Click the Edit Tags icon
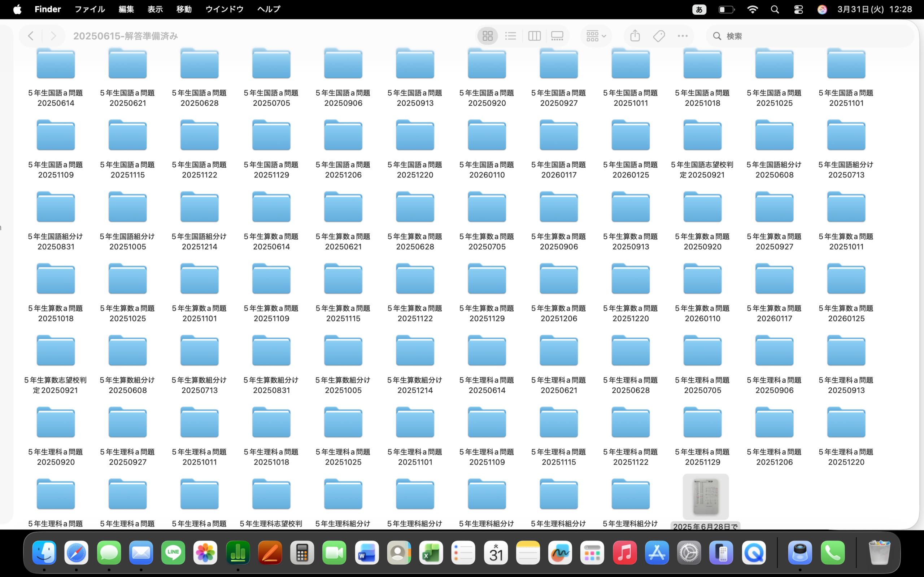This screenshot has height=577, width=924. [x=659, y=36]
